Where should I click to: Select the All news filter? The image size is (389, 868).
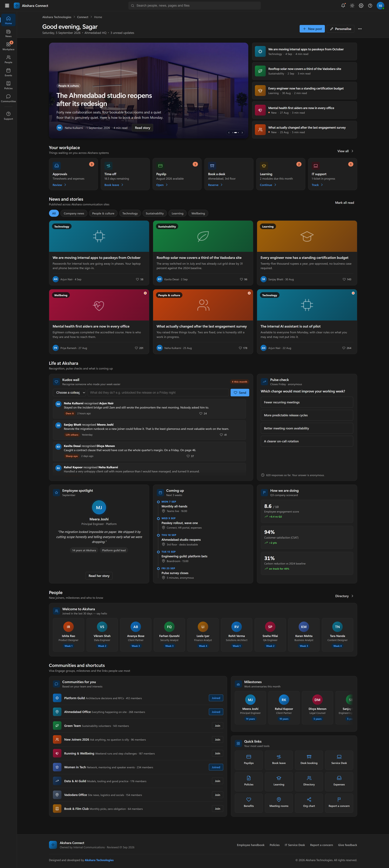(x=54, y=213)
